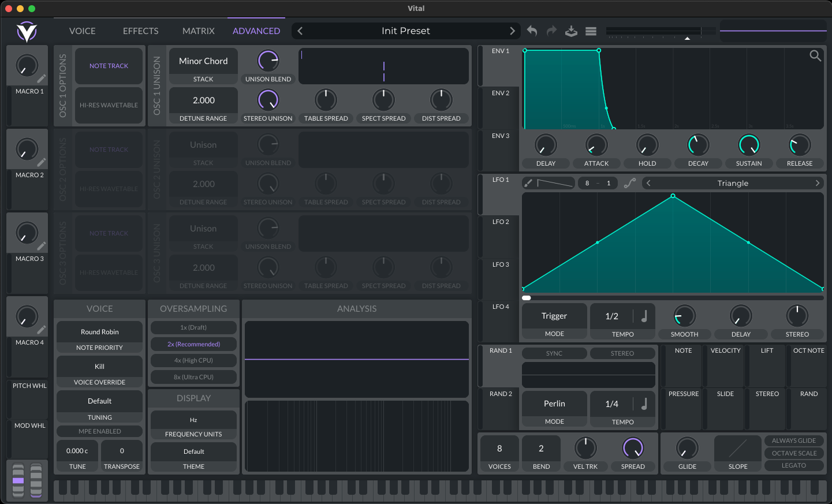Open the Default tuning dropdown

100,401
